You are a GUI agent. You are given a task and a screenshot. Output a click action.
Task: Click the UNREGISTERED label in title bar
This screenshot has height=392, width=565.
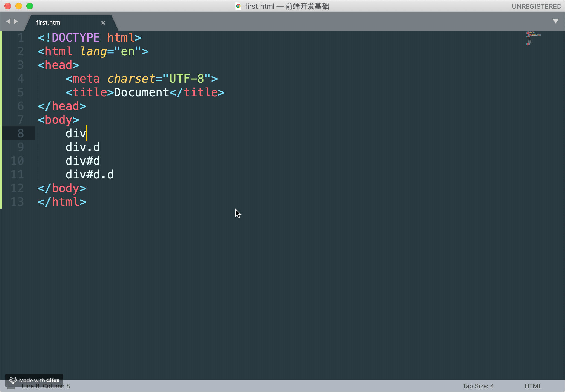coord(537,6)
